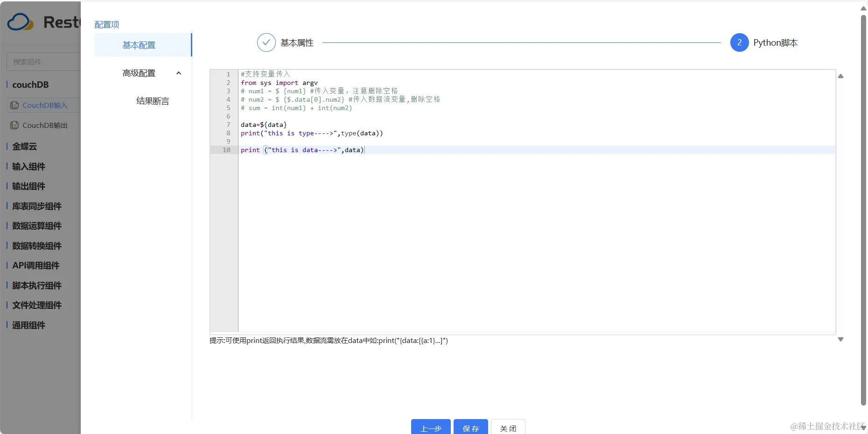Click the Python脚本 step label
This screenshot has height=434, width=868.
pyautogui.click(x=775, y=43)
